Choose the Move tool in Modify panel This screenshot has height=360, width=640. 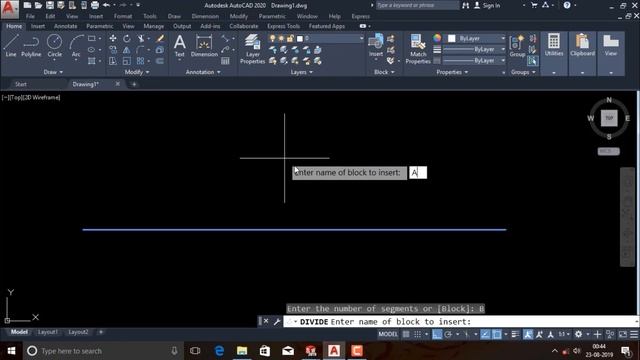[113, 38]
